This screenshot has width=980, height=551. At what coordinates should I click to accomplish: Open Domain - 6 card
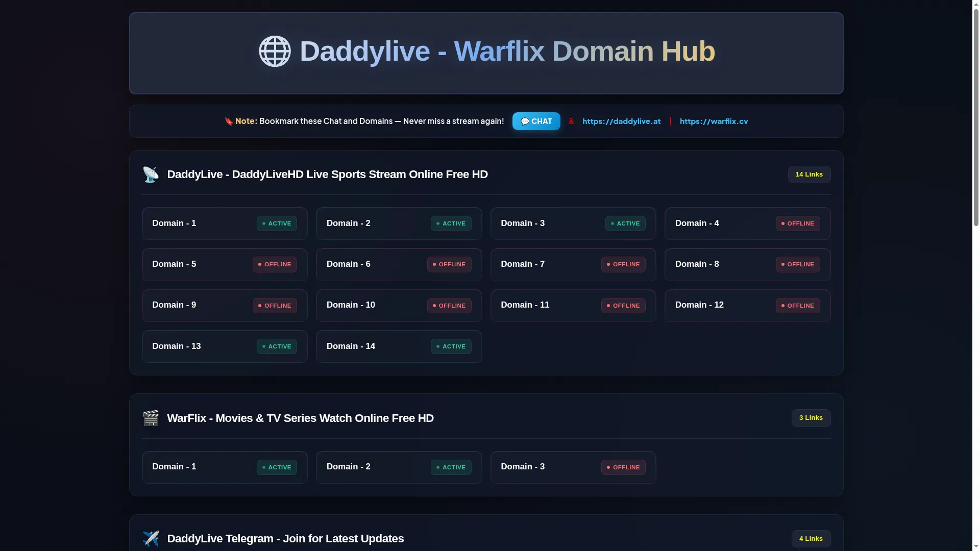(399, 265)
